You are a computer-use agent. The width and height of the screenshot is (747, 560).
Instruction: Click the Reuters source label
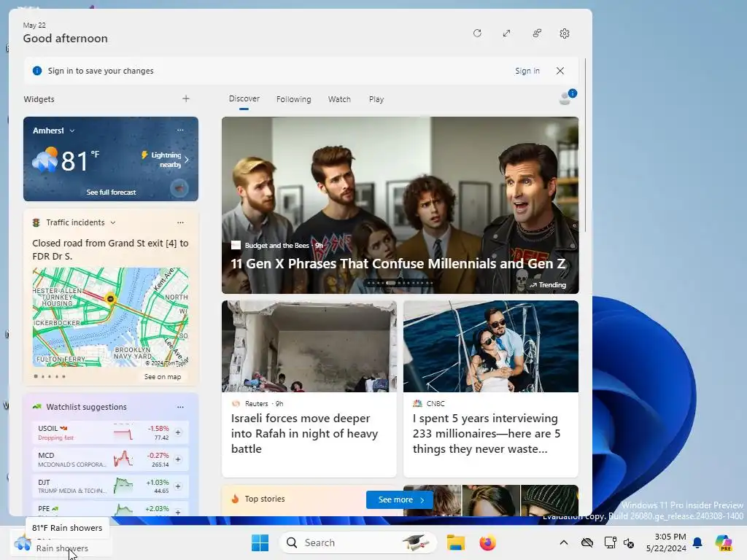pos(256,404)
